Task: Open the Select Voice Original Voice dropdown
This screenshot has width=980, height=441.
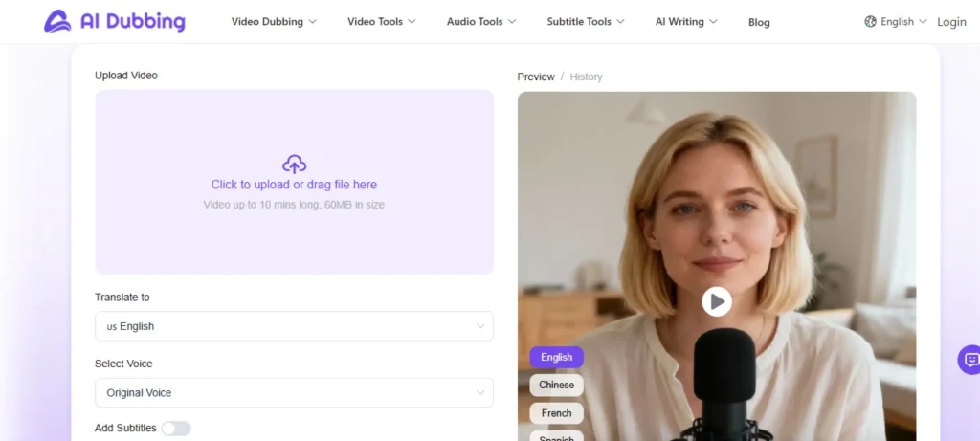Action: [x=294, y=393]
